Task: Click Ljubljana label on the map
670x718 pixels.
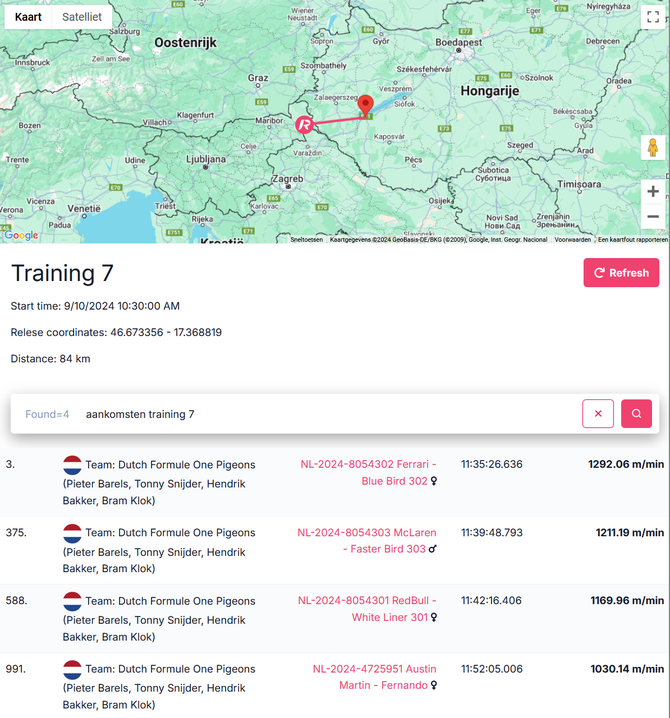Action: (x=206, y=159)
